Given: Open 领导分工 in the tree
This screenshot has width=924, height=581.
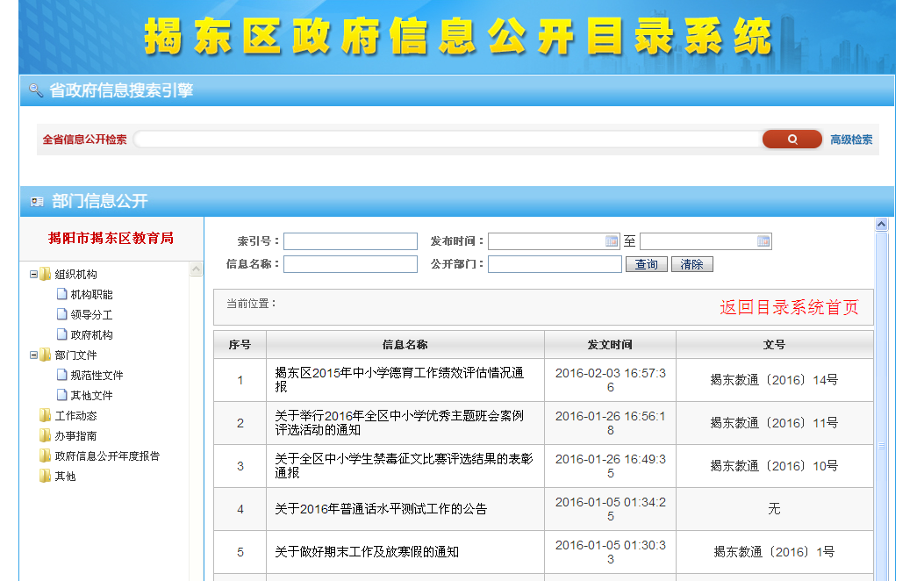Looking at the screenshot, I should [92, 315].
